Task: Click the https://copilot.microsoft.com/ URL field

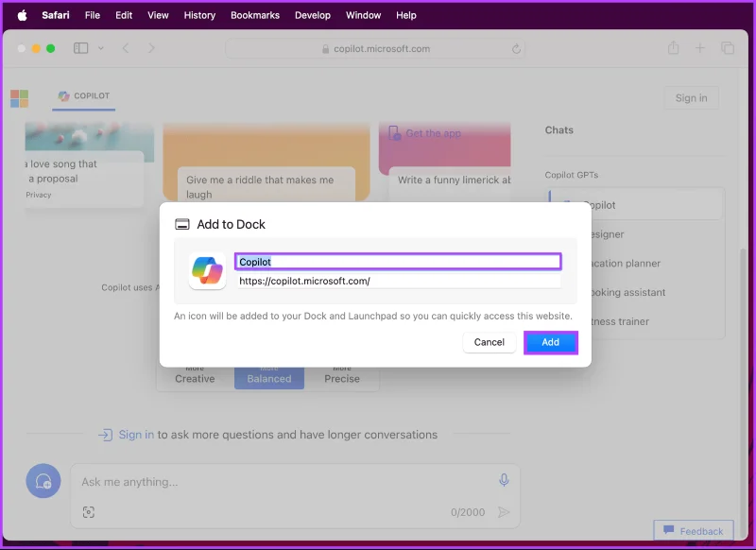Action: 399,281
